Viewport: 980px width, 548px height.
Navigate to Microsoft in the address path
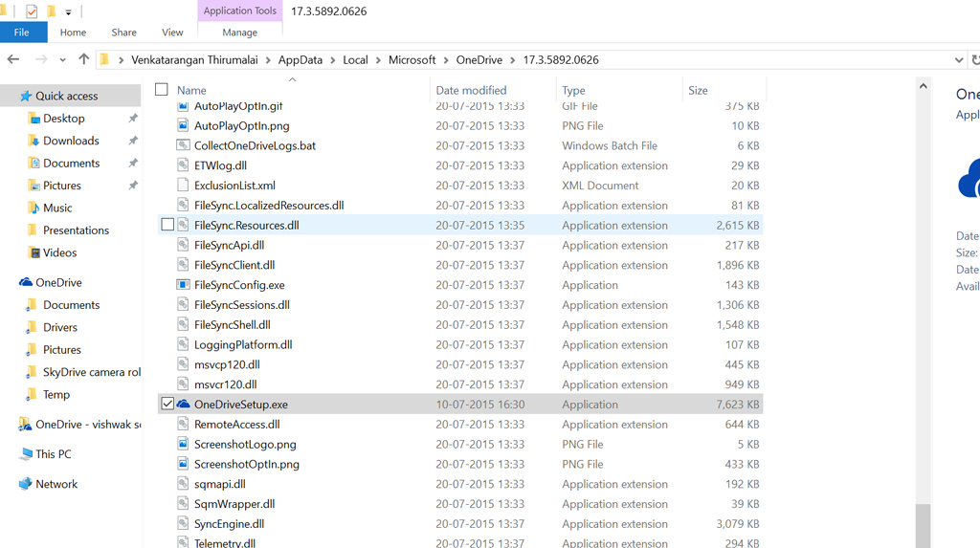click(412, 60)
